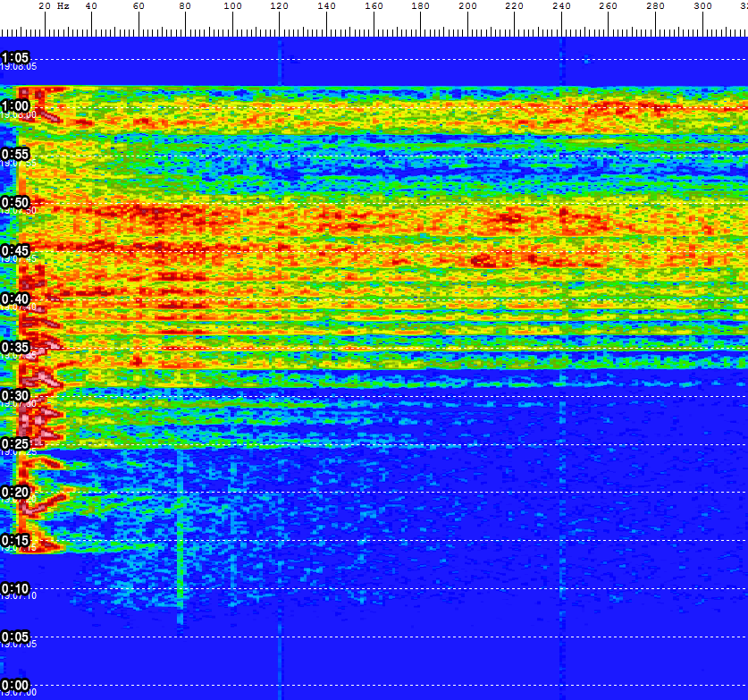Click the 1:05 time marker
Viewport: 748px width, 700px height.
15,57
